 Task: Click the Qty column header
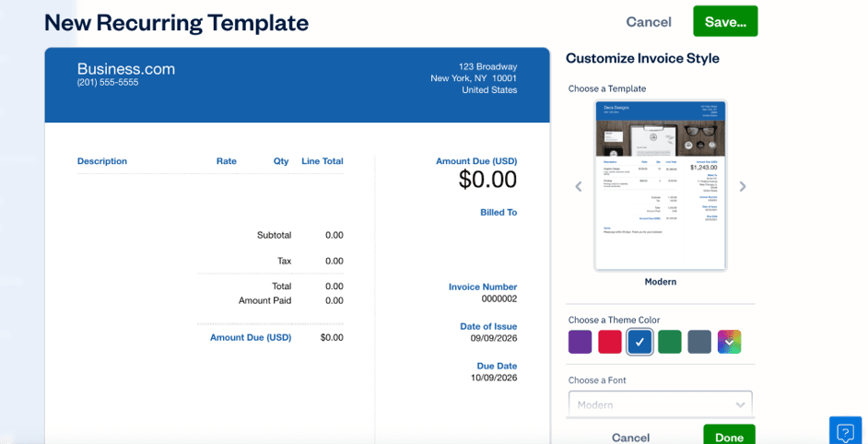[281, 161]
